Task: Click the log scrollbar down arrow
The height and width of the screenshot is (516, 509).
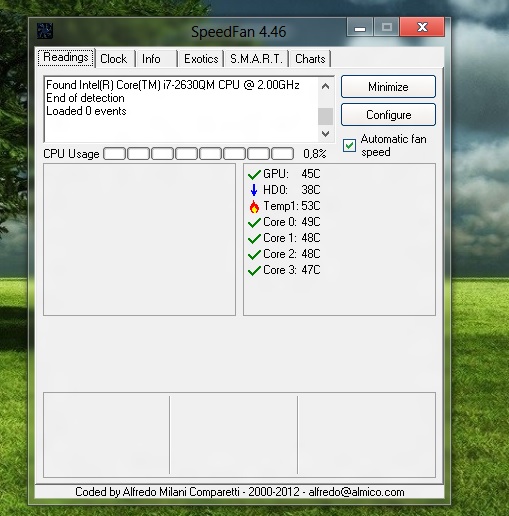Action: pos(325,134)
